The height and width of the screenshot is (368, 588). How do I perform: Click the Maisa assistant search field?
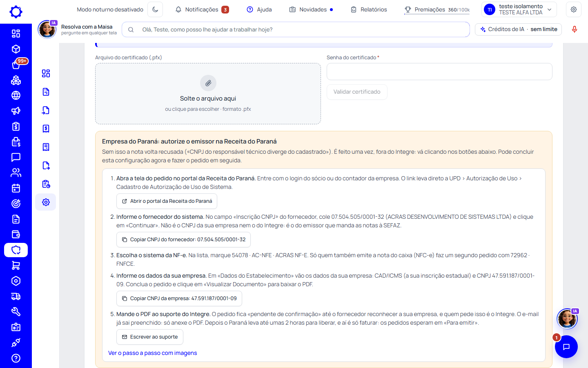click(296, 29)
